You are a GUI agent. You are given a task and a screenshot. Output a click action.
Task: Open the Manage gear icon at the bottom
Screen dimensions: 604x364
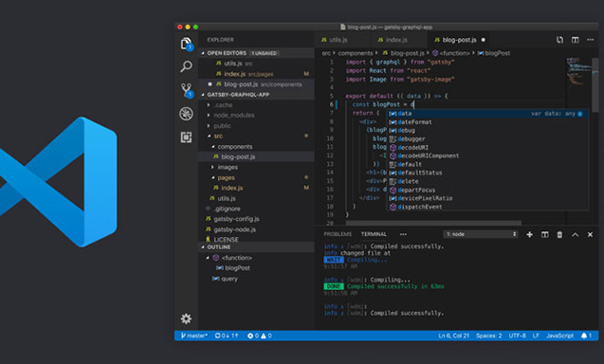point(186,318)
